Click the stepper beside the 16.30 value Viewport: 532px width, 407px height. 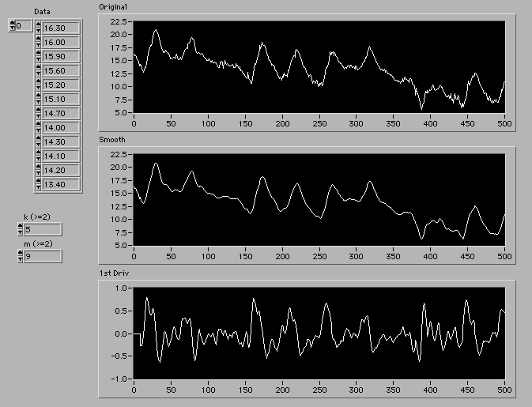[x=39, y=28]
